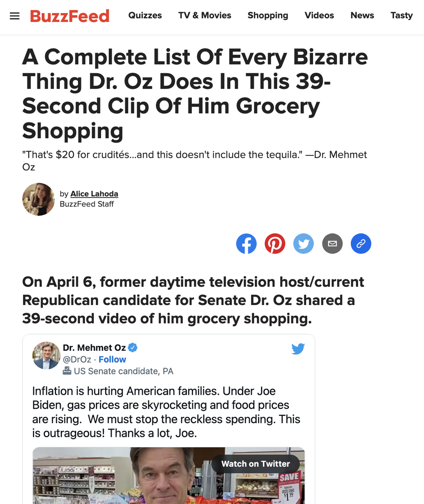Open the Quizzes section
Image resolution: width=424 pixels, height=504 pixels.
(x=145, y=15)
